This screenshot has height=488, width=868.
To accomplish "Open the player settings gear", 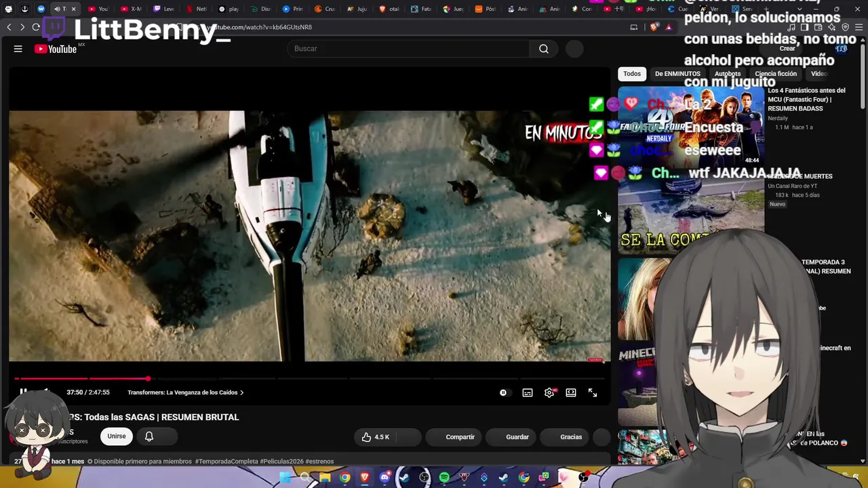I will (549, 392).
